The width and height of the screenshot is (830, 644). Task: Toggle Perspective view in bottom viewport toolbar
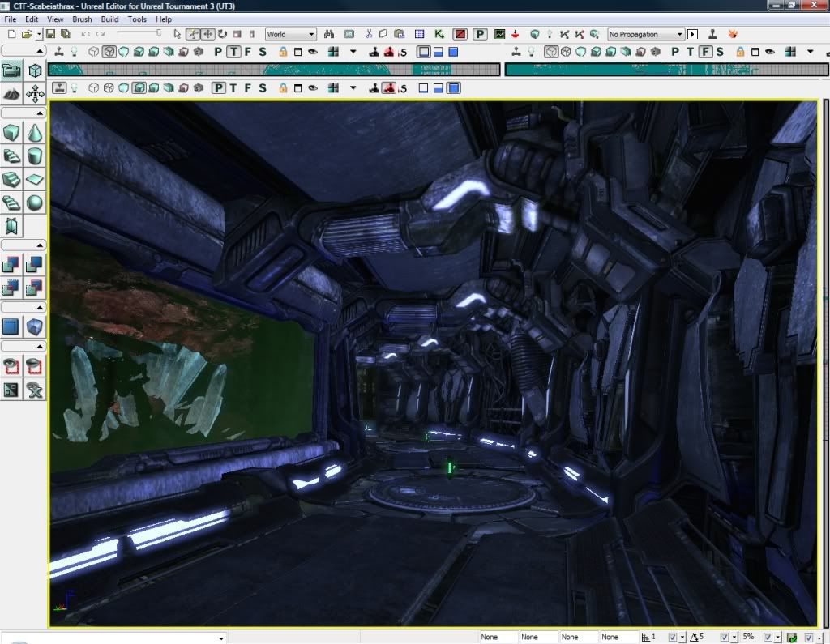click(x=219, y=87)
